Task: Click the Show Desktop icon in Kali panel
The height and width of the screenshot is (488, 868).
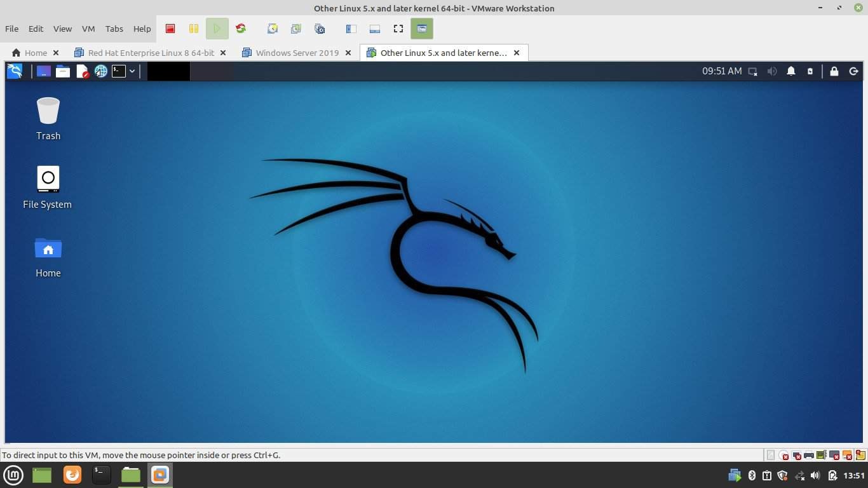Action: click(x=43, y=71)
